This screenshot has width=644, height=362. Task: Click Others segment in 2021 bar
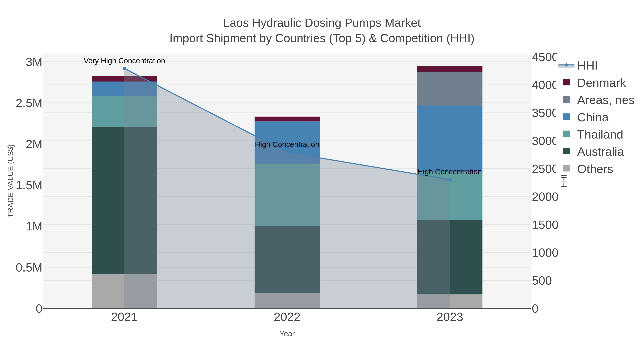(124, 291)
